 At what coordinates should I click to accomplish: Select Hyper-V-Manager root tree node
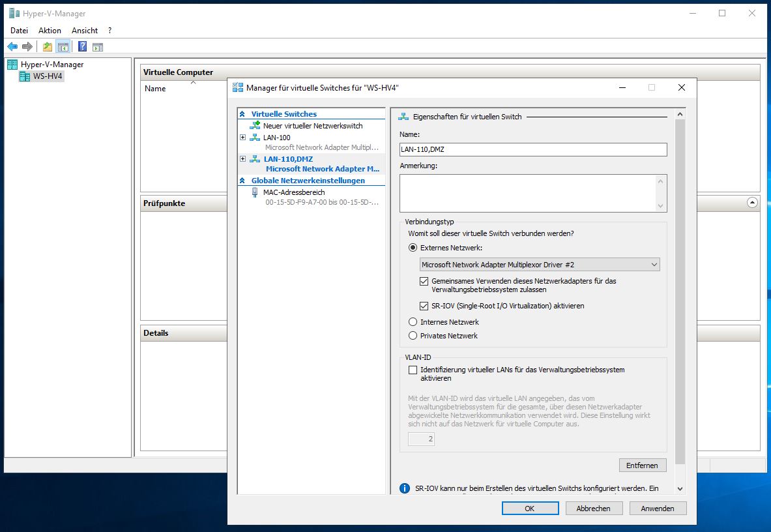(52, 65)
